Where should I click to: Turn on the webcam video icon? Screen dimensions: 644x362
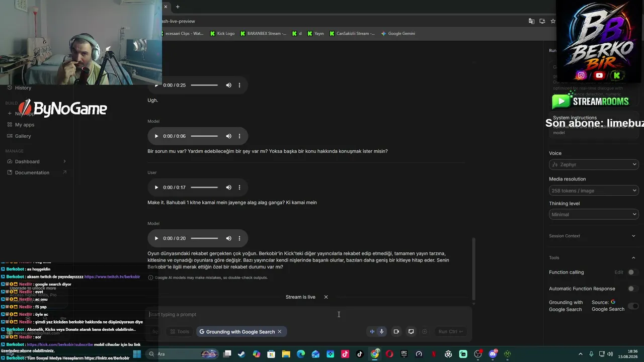tap(396, 331)
